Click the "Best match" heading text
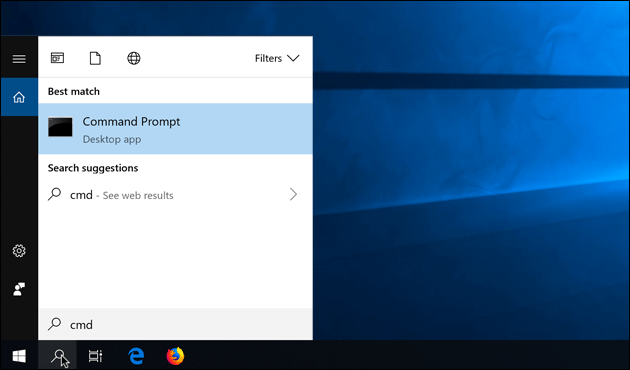The width and height of the screenshot is (630, 370). 74,92
